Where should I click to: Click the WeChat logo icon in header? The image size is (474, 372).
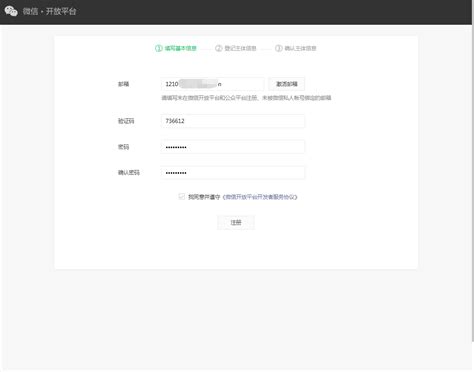pos(11,11)
